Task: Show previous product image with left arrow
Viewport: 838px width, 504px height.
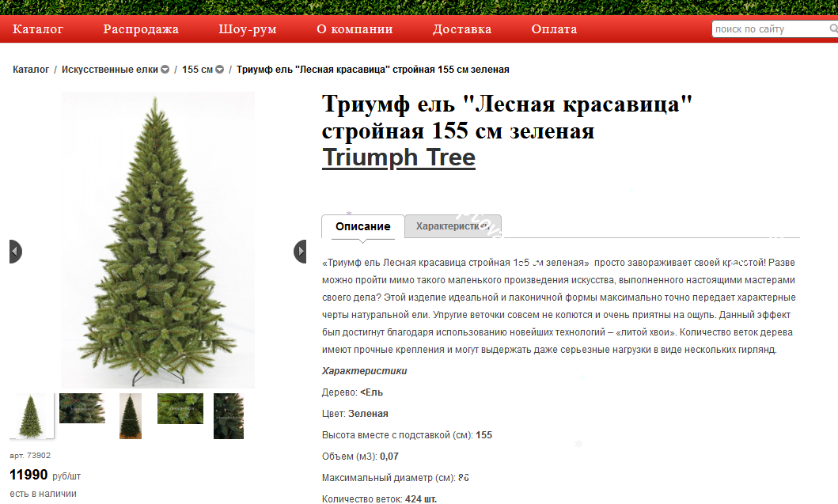Action: click(x=16, y=251)
